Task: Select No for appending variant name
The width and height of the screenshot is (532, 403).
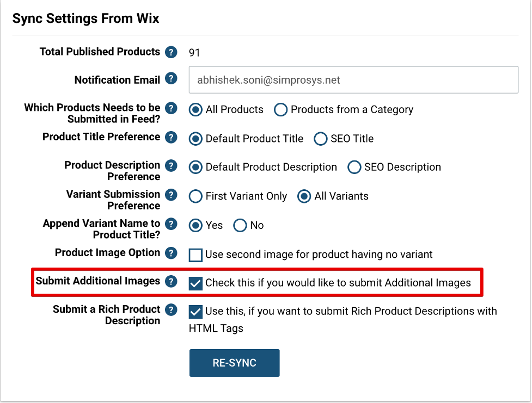Action: [x=240, y=225]
